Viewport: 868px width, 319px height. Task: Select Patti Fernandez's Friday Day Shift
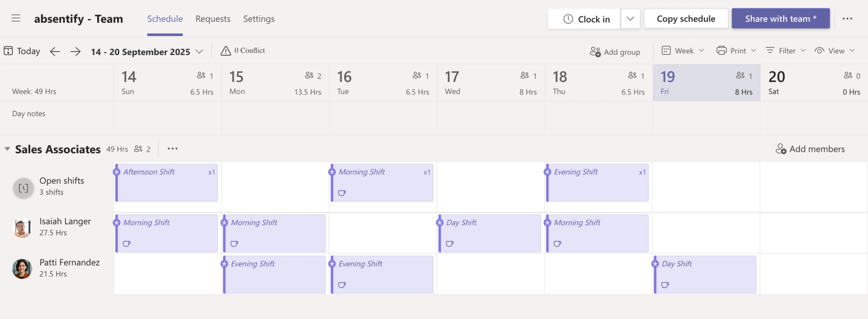pos(705,274)
